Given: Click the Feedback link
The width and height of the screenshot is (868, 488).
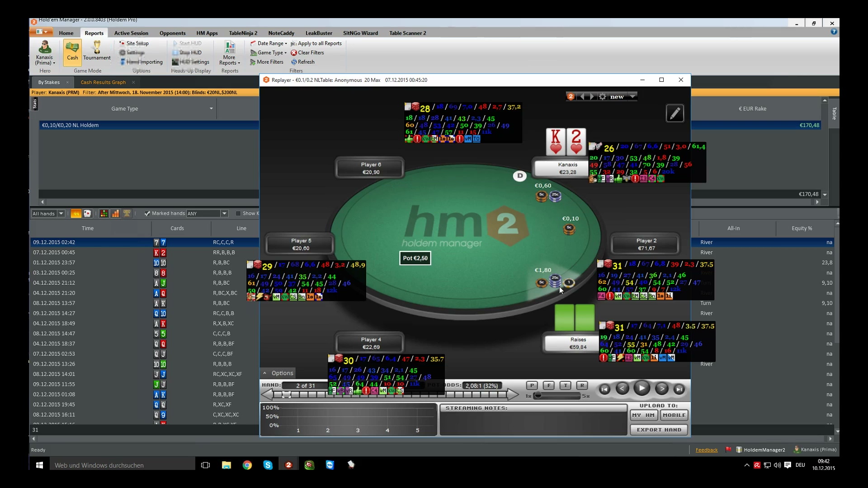Looking at the screenshot, I should [707, 450].
